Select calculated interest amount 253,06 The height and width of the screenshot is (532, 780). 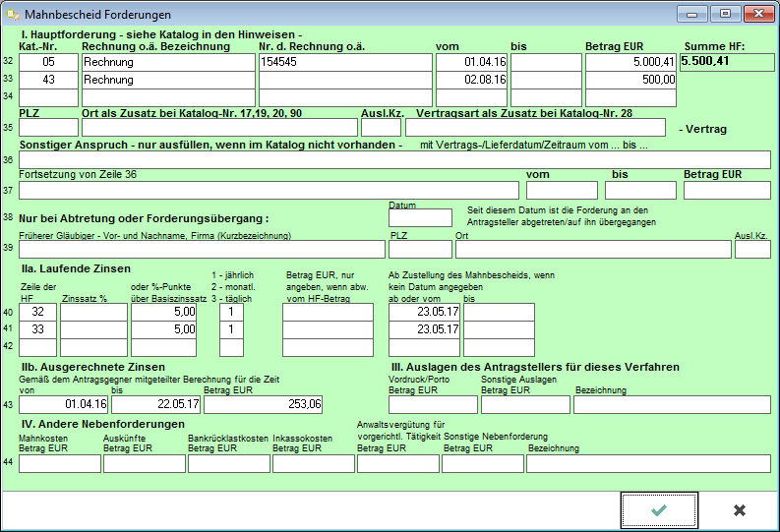pyautogui.click(x=264, y=405)
